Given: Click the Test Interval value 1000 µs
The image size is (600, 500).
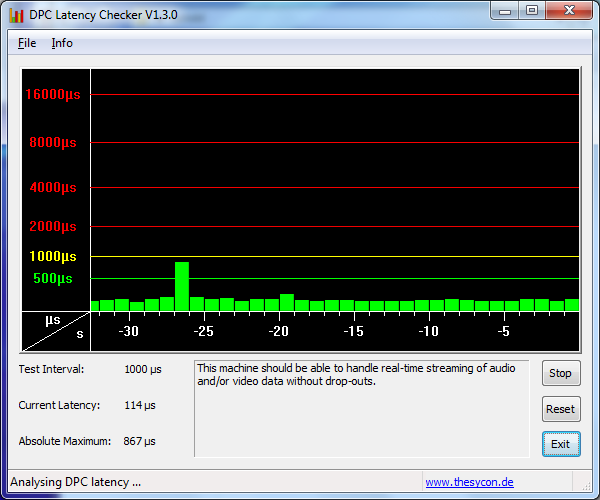Looking at the screenshot, I should pos(143,370).
